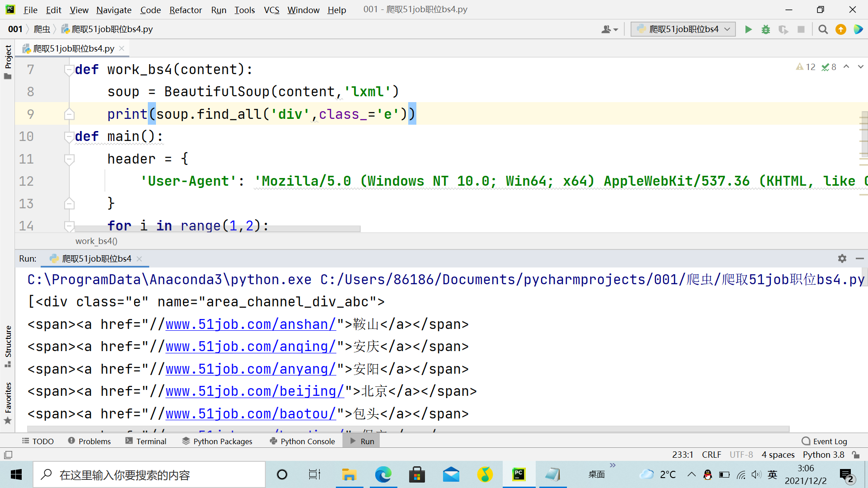
Task: Follow the www.51job.com/anyang/ link
Action: tap(251, 369)
